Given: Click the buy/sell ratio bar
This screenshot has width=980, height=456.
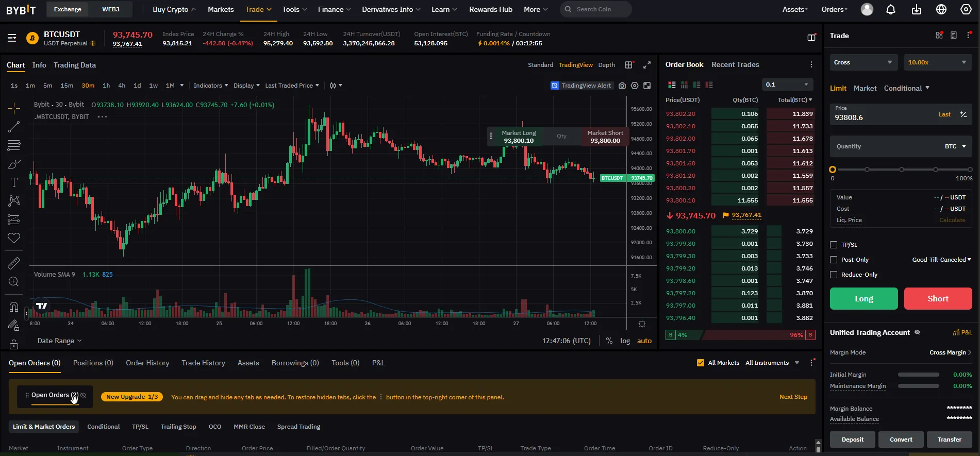Looking at the screenshot, I should (x=740, y=335).
